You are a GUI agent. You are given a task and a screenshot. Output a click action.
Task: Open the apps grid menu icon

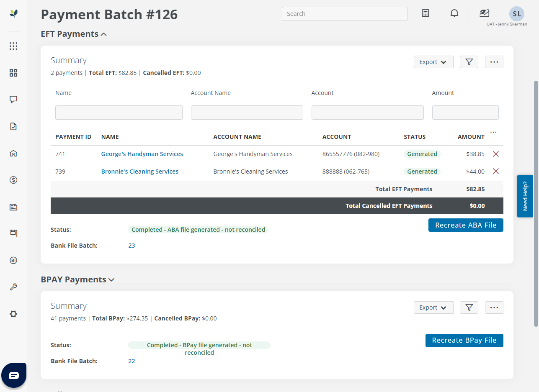point(13,46)
